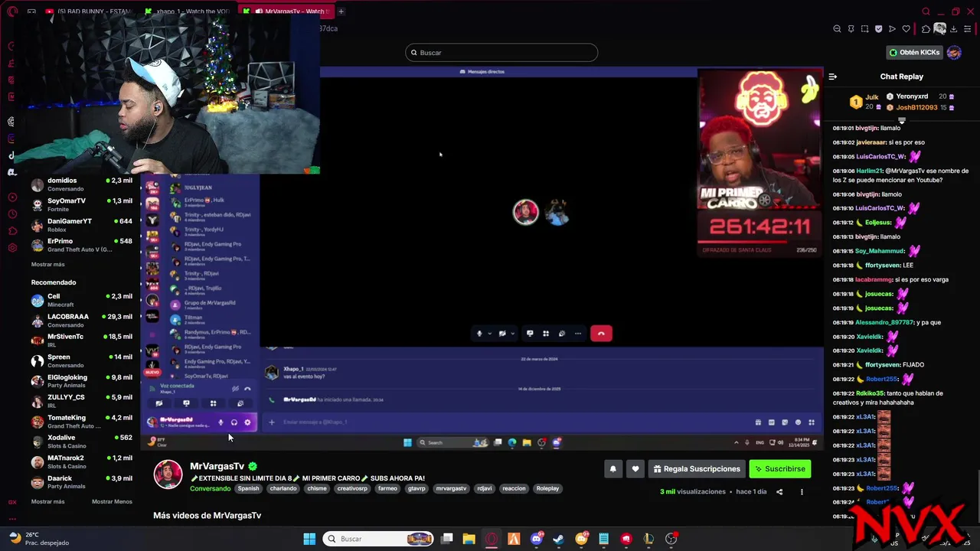
Task: Click the Task View icon in taskbar
Action: pos(446,539)
